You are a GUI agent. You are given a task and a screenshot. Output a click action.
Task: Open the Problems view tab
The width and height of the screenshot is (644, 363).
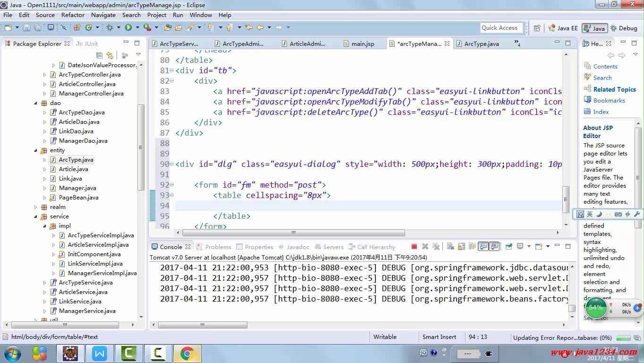213,247
